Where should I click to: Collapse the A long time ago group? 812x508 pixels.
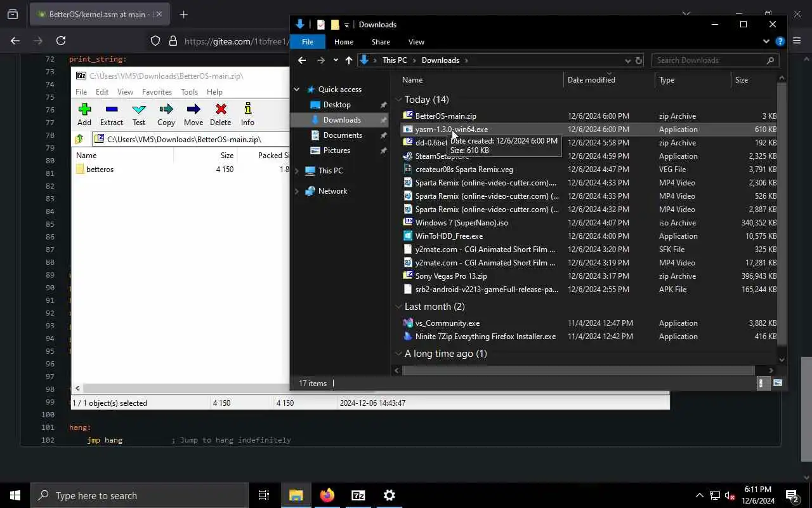tap(398, 354)
